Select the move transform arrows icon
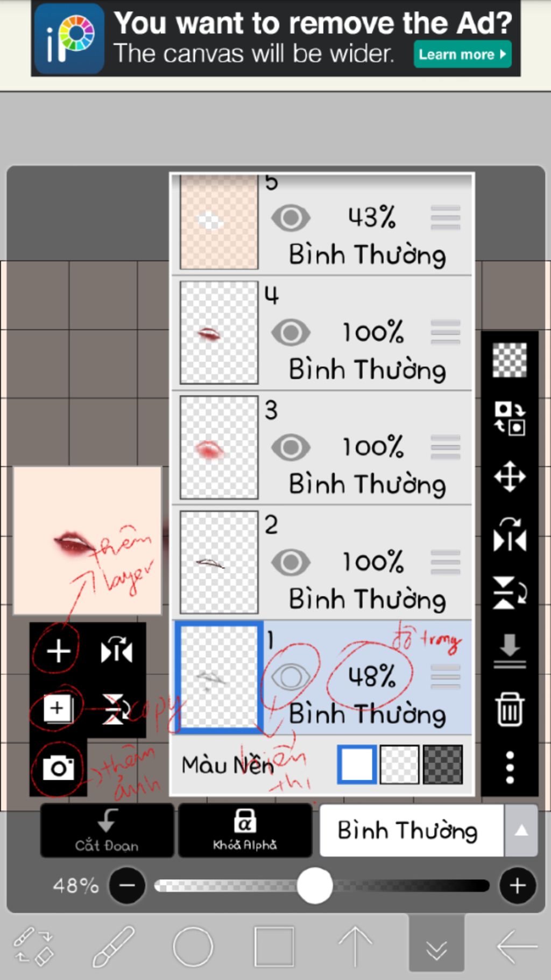 tap(510, 477)
